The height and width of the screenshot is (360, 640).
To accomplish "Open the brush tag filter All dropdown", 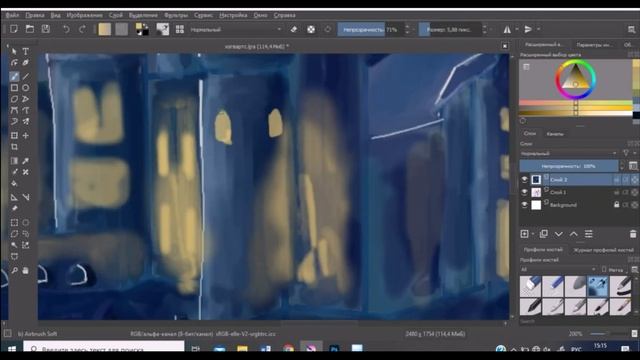I will (x=558, y=269).
